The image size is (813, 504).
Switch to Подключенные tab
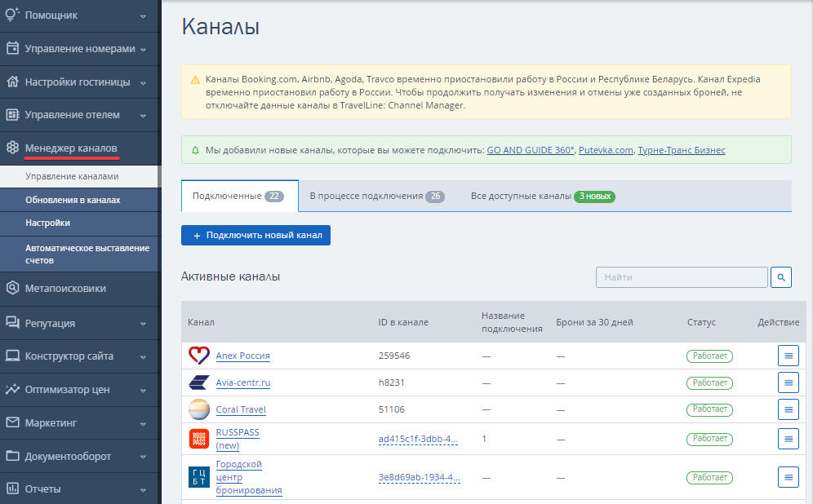[x=239, y=196]
